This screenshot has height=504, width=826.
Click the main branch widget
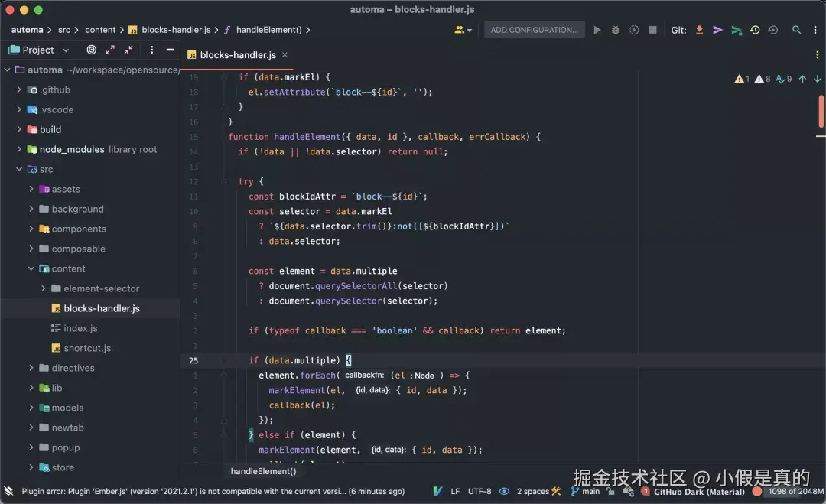click(x=585, y=491)
